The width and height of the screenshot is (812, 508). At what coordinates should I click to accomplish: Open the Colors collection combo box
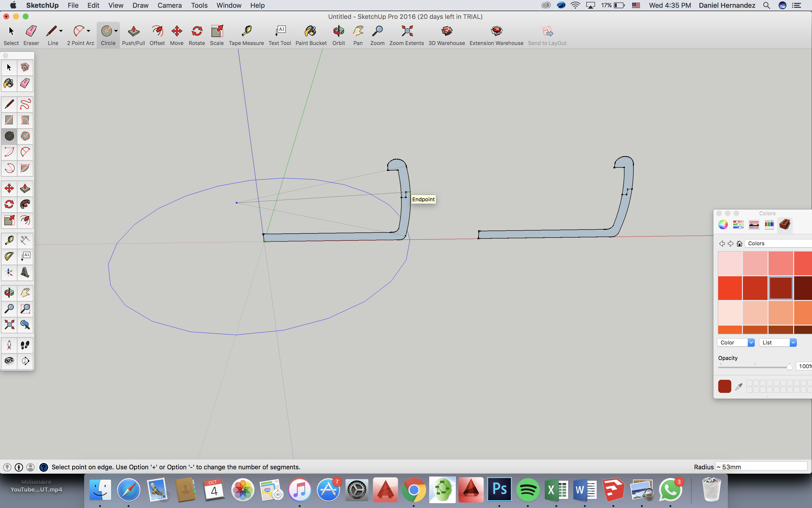pyautogui.click(x=778, y=243)
